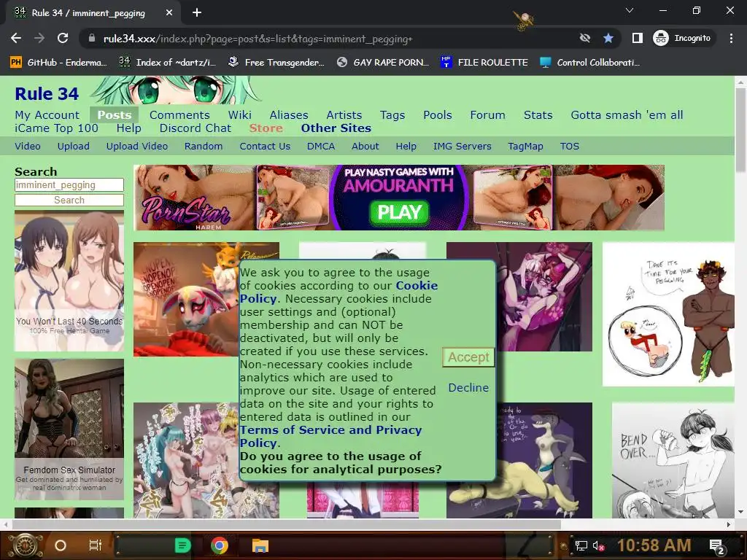This screenshot has height=560, width=747.
Task: Open the Contact Us page
Action: [x=265, y=146]
